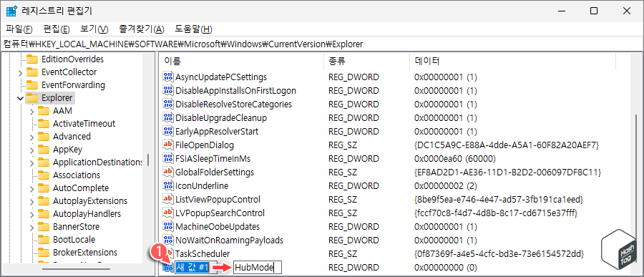The width and height of the screenshot is (644, 277).
Task: Click the DWORD icon of NoWaitOnRoamingPayloads
Action: tap(168, 240)
